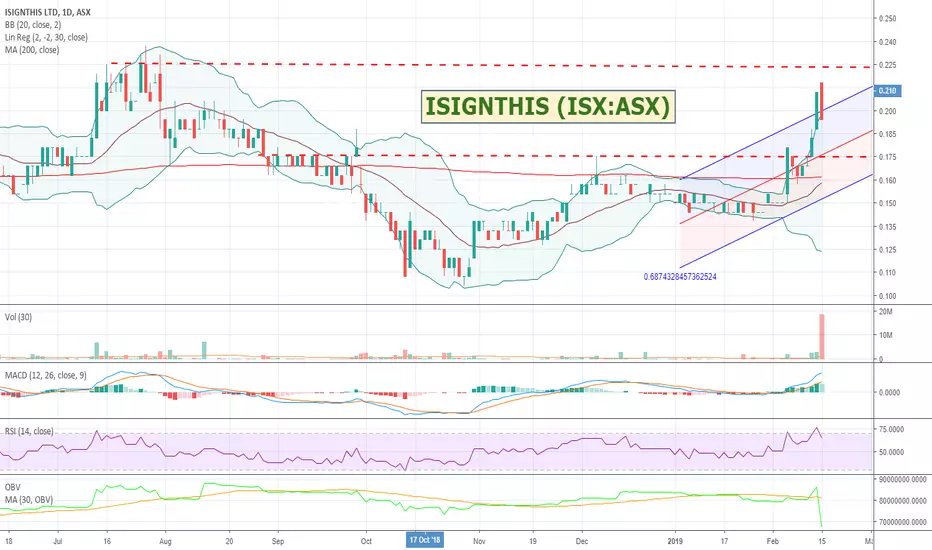The width and height of the screenshot is (932, 550).
Task: Select the Lin Reg (2, -2, 30, close) label
Action: click(46, 37)
